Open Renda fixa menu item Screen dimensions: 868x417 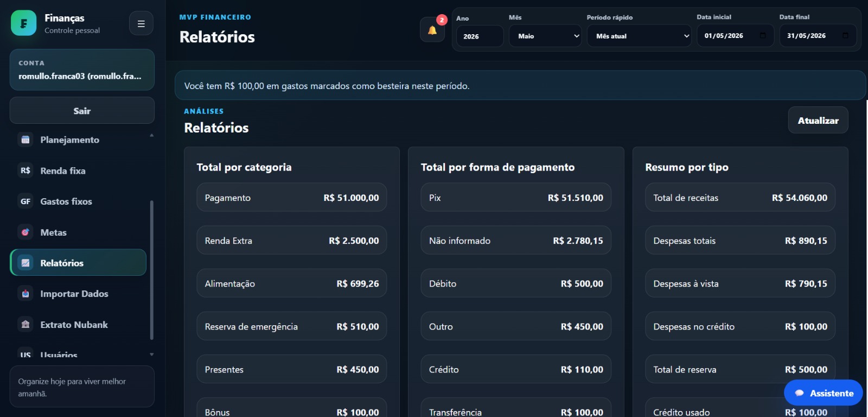(x=78, y=170)
